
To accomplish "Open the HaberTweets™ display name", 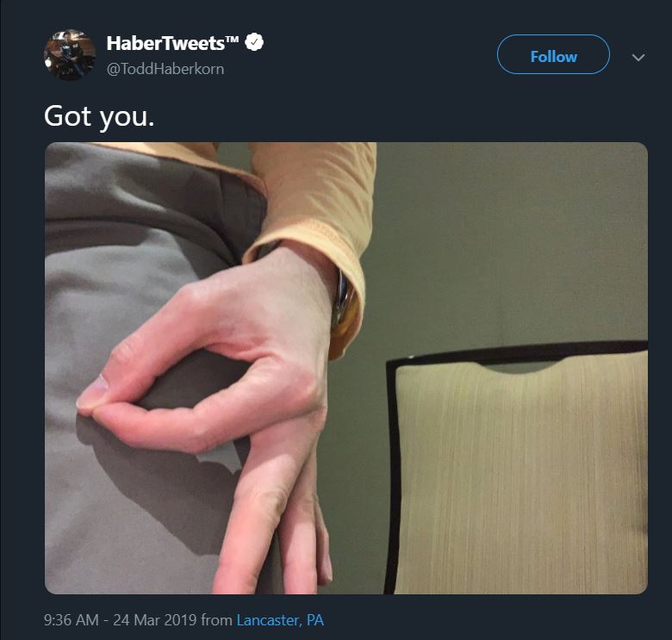I will pos(172,43).
